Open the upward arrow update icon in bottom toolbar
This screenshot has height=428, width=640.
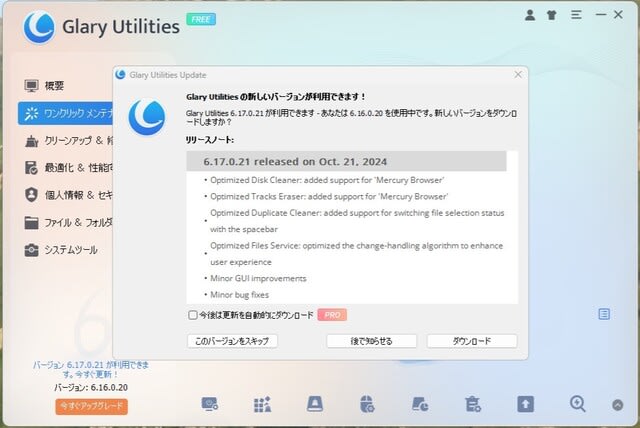point(525,404)
